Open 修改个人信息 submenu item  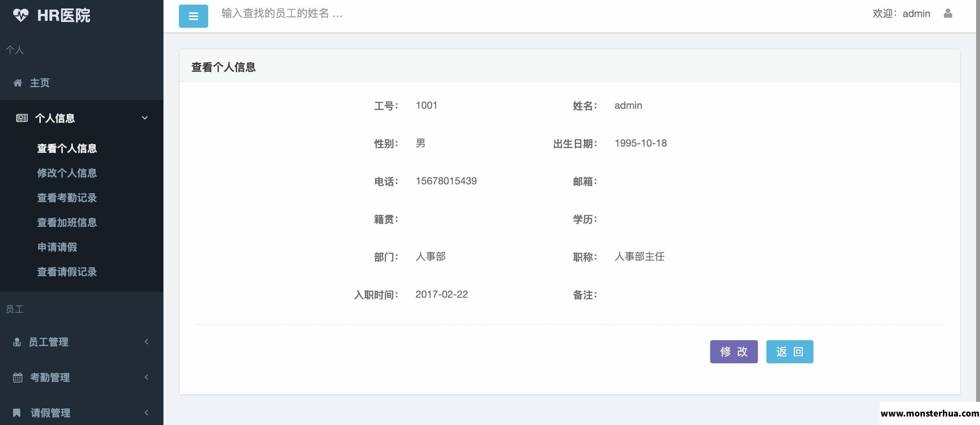point(67,173)
